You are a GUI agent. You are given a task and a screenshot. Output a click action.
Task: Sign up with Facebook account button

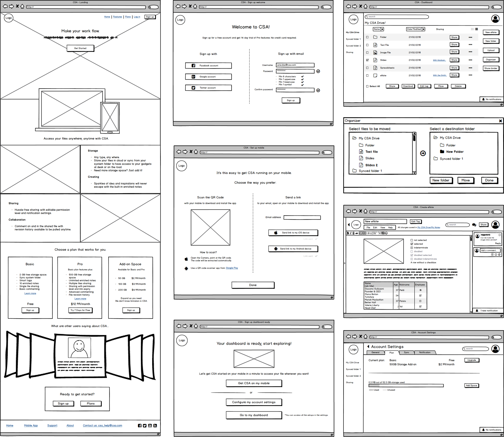coord(208,66)
